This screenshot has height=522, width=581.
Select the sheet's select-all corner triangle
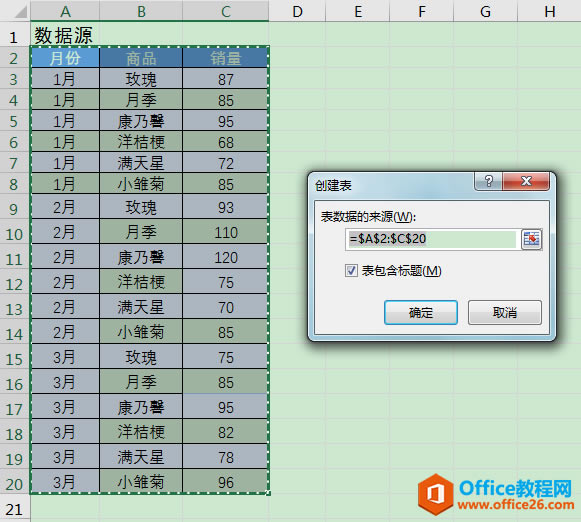pyautogui.click(x=20, y=12)
